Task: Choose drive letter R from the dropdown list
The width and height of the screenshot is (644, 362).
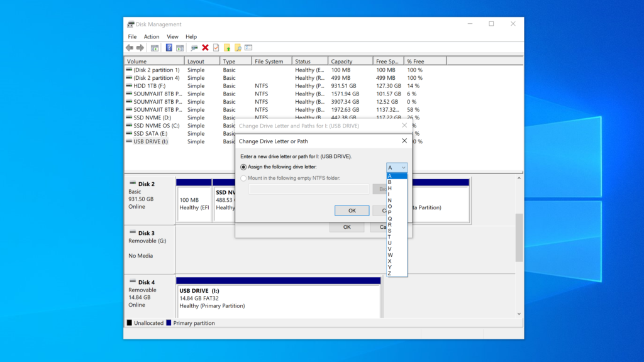Action: [397, 224]
